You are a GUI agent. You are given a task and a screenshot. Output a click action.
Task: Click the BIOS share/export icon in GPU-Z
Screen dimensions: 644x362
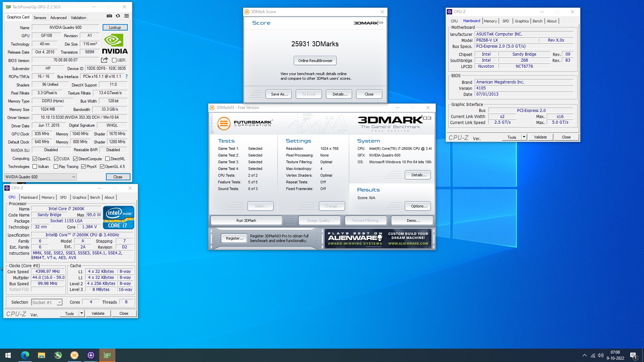(105, 60)
